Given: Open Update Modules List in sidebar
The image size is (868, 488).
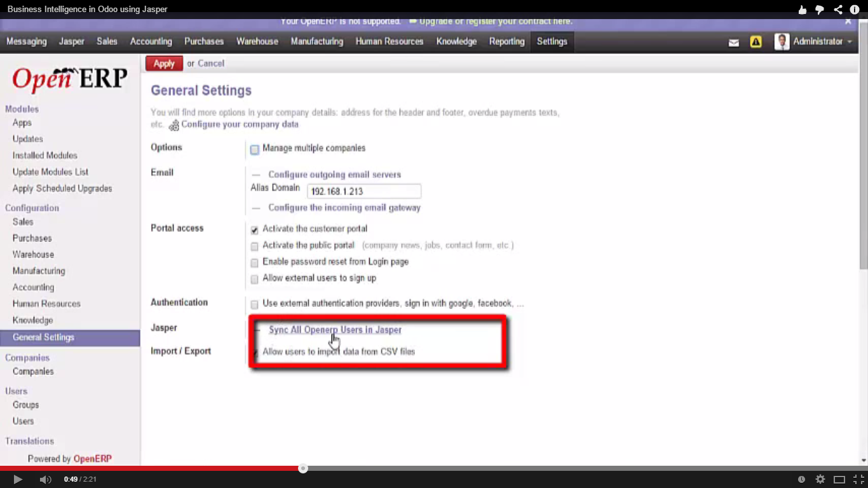Looking at the screenshot, I should (x=51, y=172).
